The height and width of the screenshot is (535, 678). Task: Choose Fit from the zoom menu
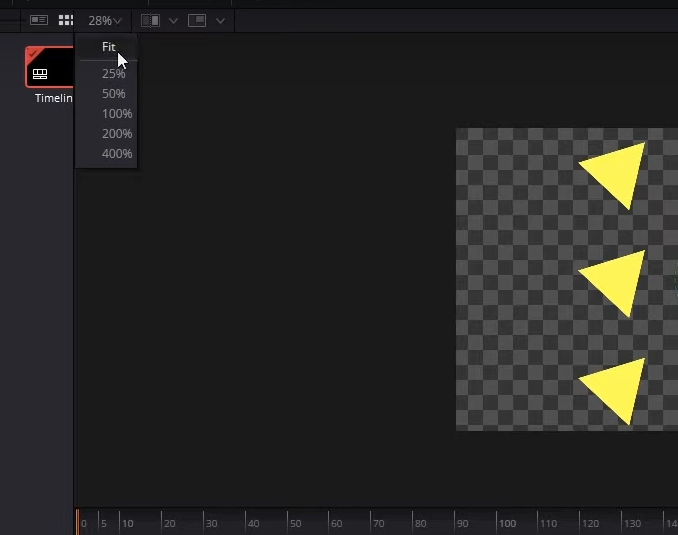point(109,47)
